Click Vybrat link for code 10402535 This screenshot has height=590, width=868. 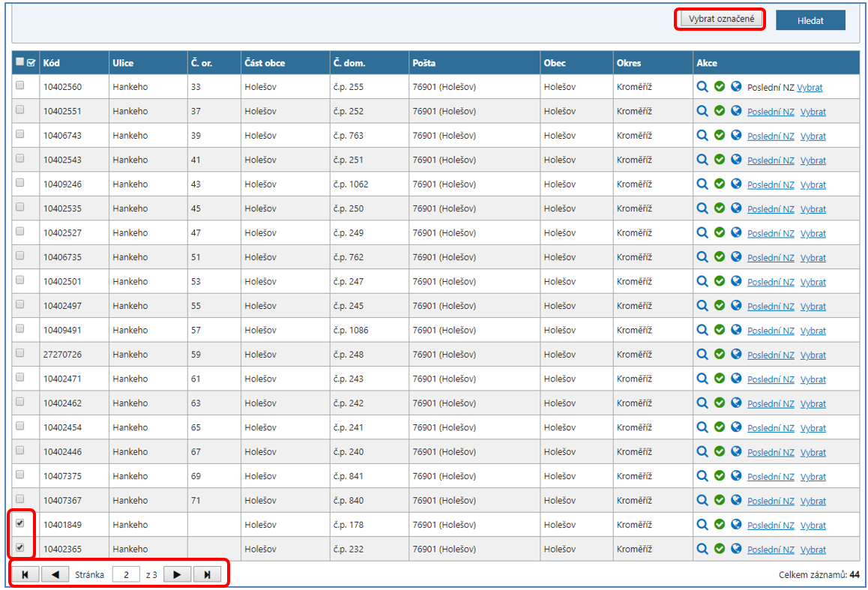[813, 209]
